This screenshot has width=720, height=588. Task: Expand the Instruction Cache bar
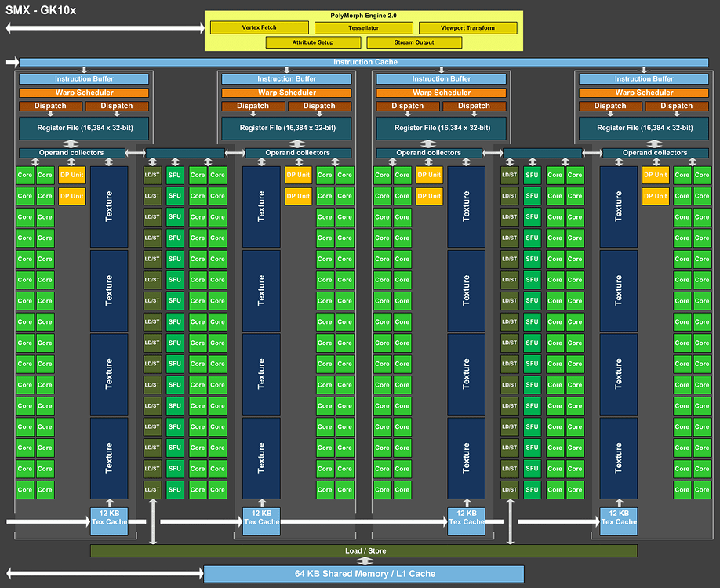point(365,61)
